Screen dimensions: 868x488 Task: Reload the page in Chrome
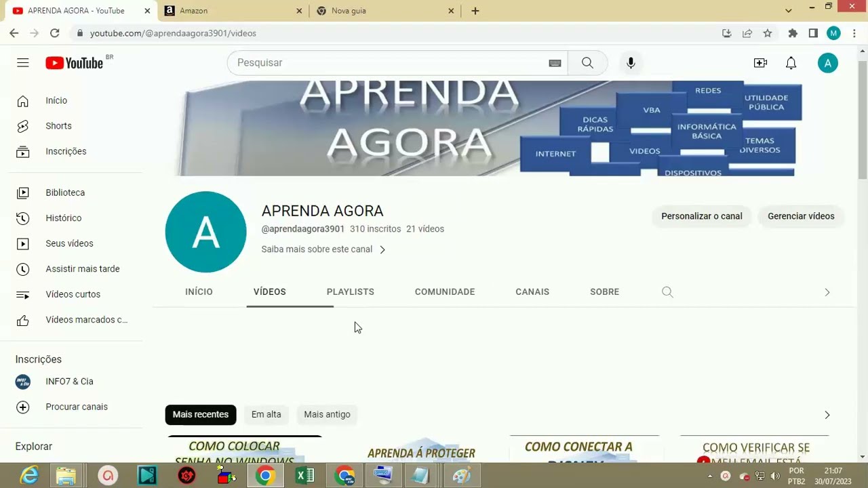tap(55, 33)
